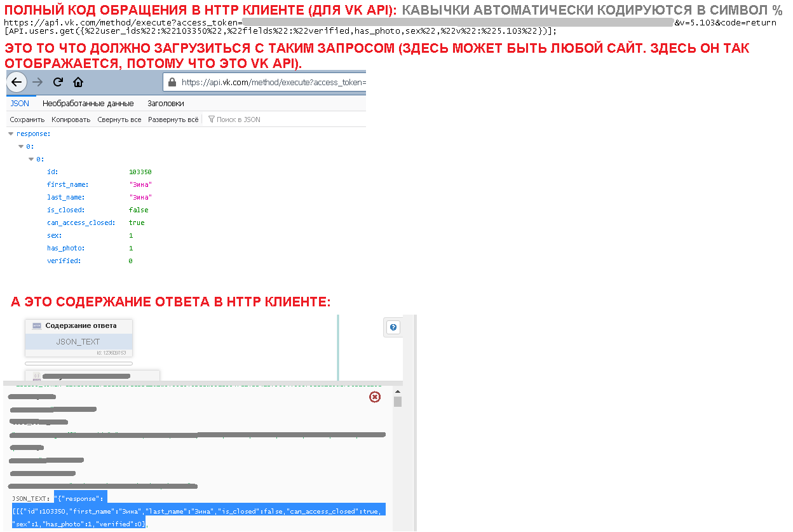Viewport: 793px width, 532px height.
Task: Reload the page with the refresh icon
Action: point(58,82)
